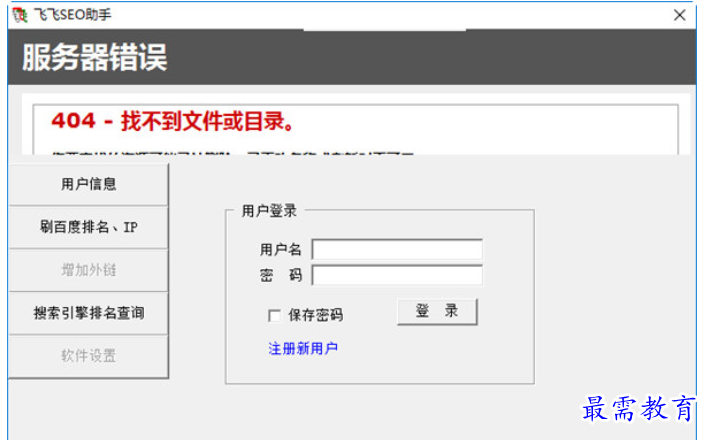The width and height of the screenshot is (704, 440).
Task: Open the 注册新用户 link
Action: point(303,348)
